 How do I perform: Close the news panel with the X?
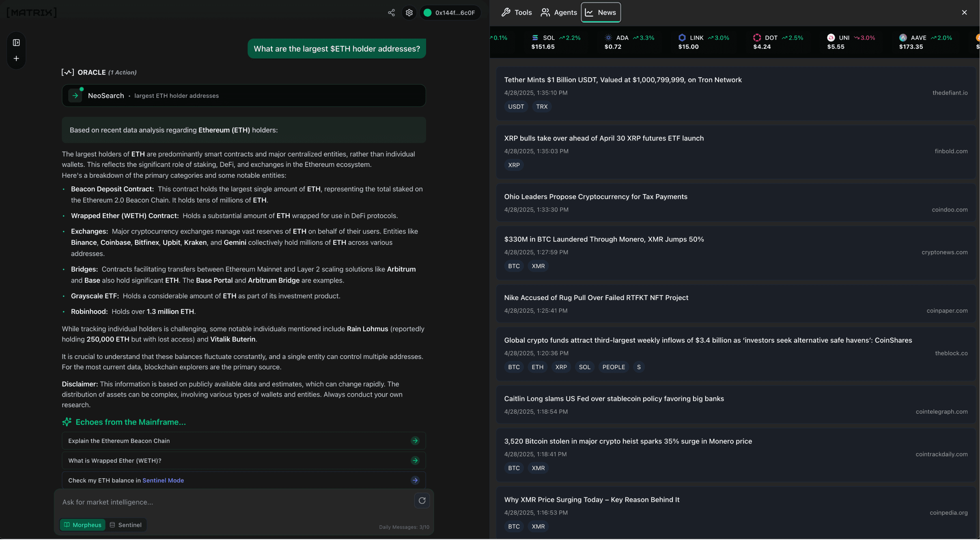(x=965, y=13)
